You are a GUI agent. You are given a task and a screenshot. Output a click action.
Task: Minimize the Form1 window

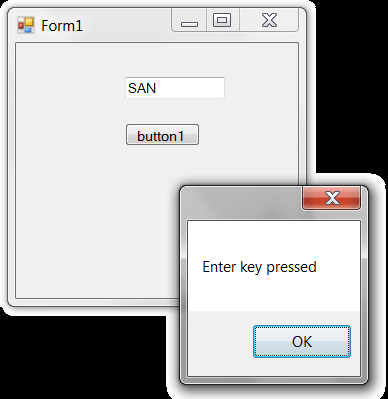pos(189,20)
